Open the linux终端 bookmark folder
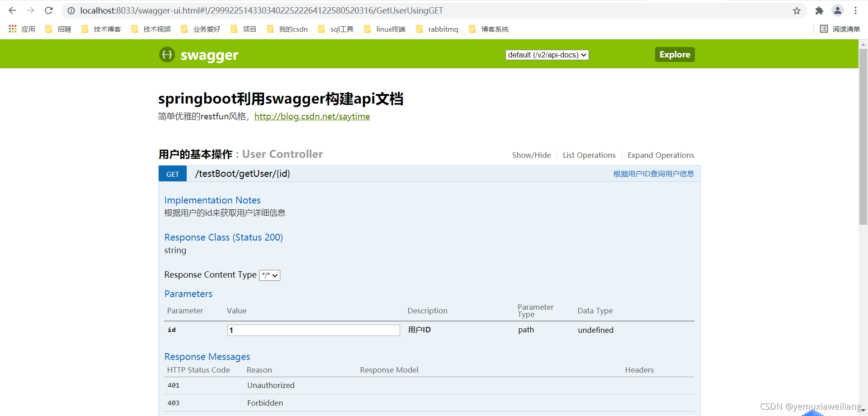Viewport: 868px width, 416px height. (x=385, y=29)
